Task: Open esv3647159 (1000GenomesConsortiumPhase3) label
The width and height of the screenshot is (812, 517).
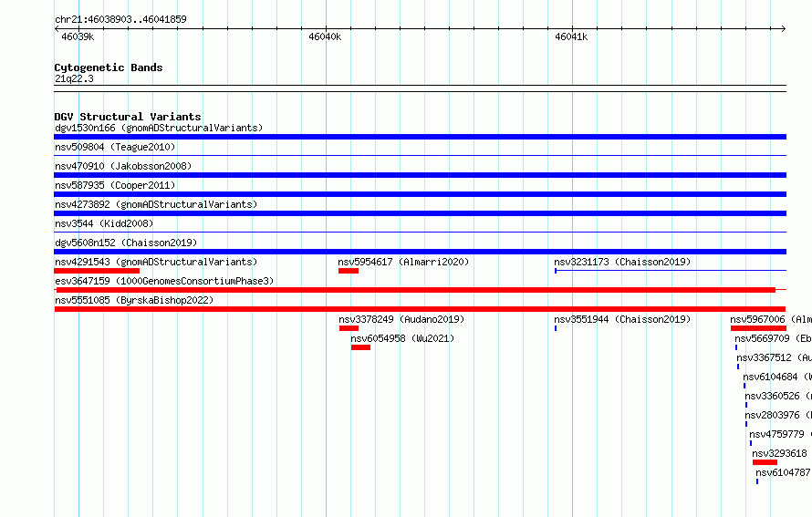Action: click(x=164, y=281)
